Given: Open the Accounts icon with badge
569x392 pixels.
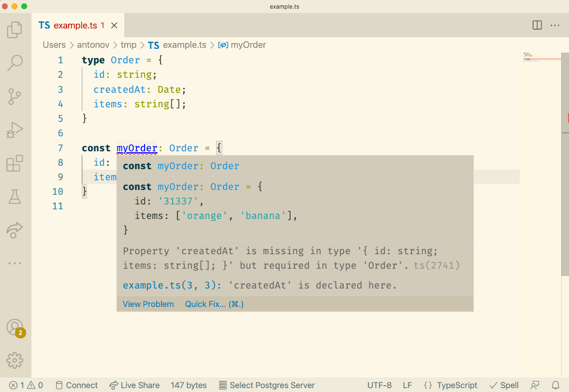Looking at the screenshot, I should (15, 328).
